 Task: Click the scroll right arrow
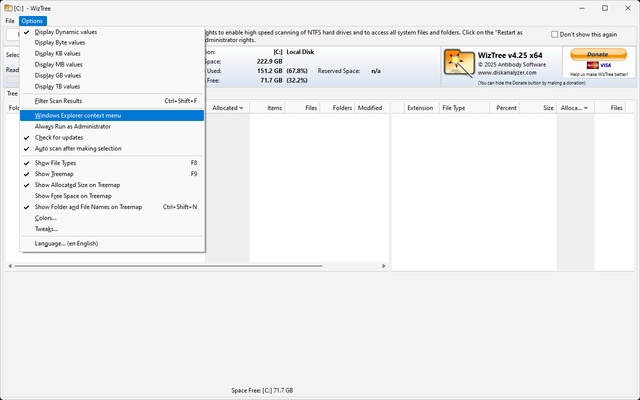(x=384, y=266)
